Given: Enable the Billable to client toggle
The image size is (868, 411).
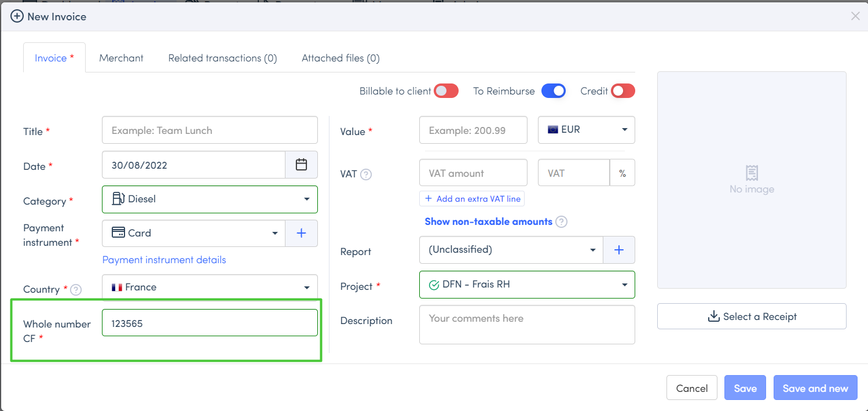Looking at the screenshot, I should click(446, 91).
